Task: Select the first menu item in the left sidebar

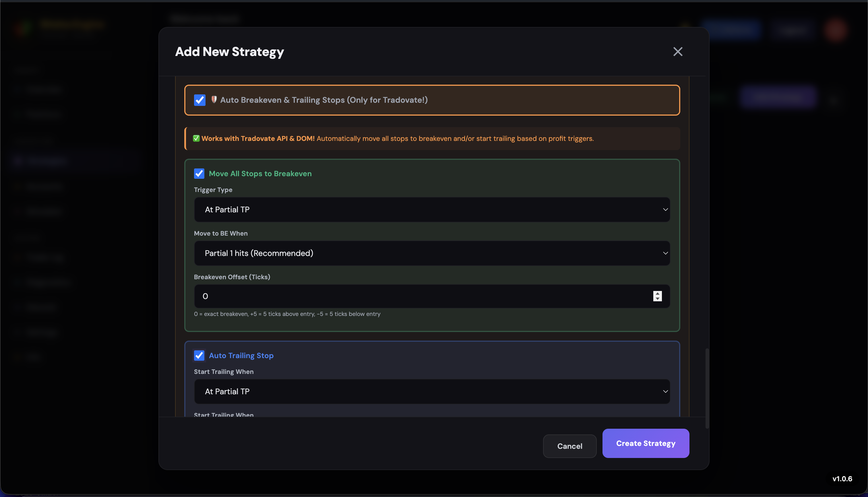Action: (x=44, y=89)
